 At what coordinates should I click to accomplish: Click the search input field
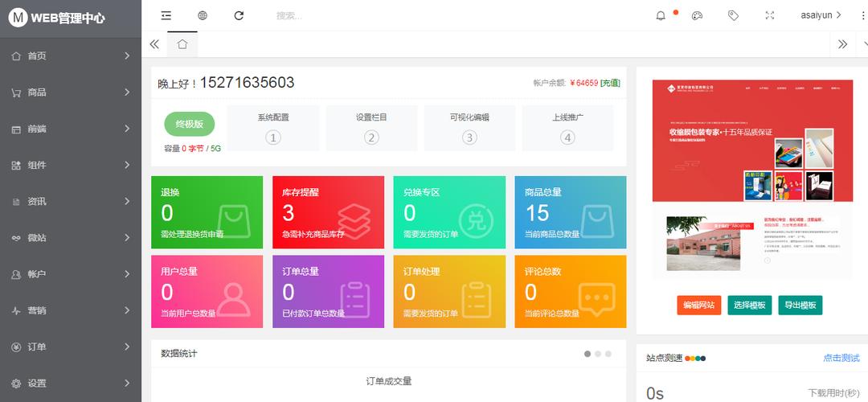[321, 15]
